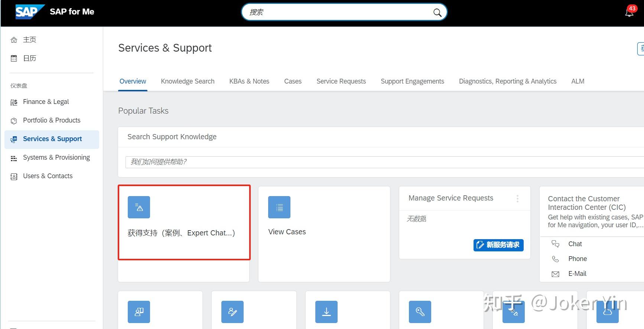Open the Service Requests tab
The height and width of the screenshot is (329, 644).
tap(341, 81)
